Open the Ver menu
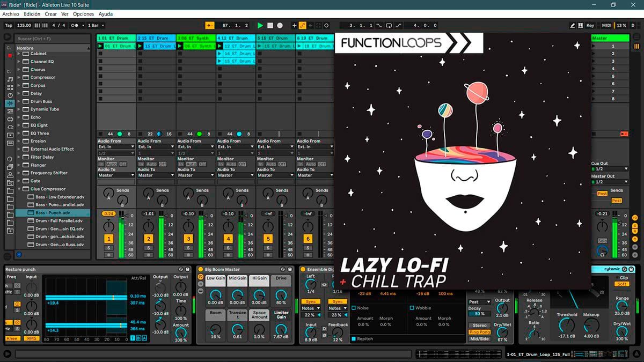This screenshot has width=644, height=362. point(65,14)
